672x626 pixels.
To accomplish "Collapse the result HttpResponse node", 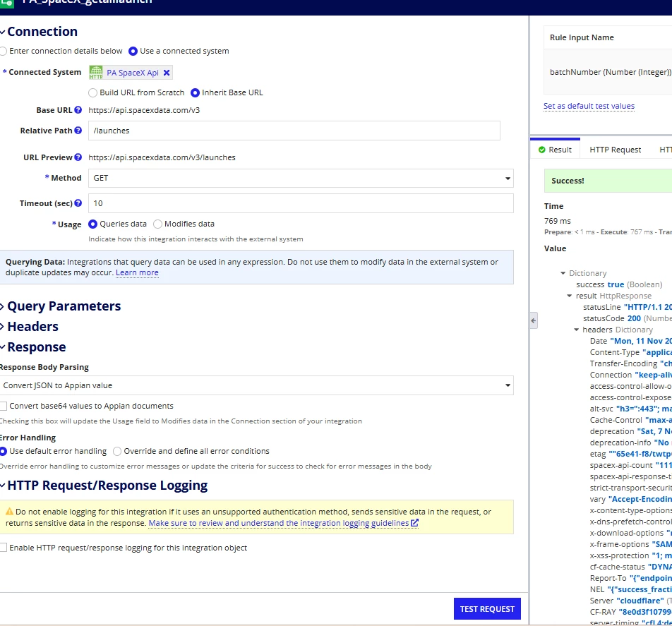I will tap(570, 296).
